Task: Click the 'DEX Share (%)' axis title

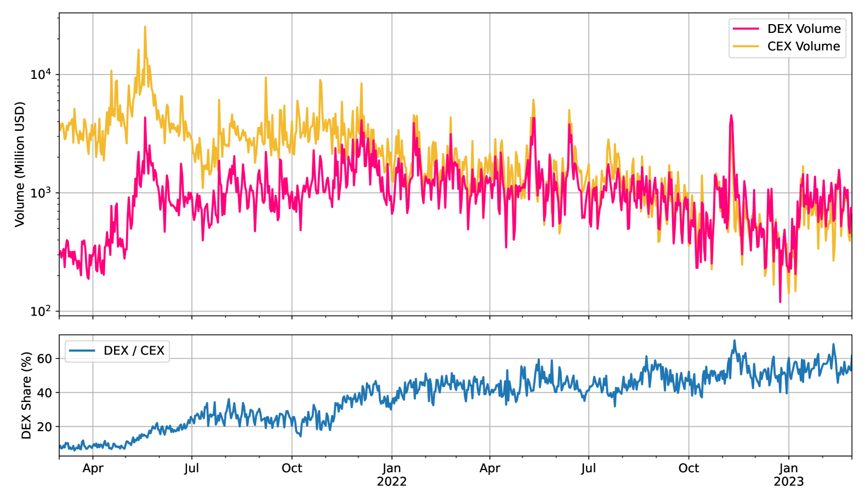Action: [26, 396]
